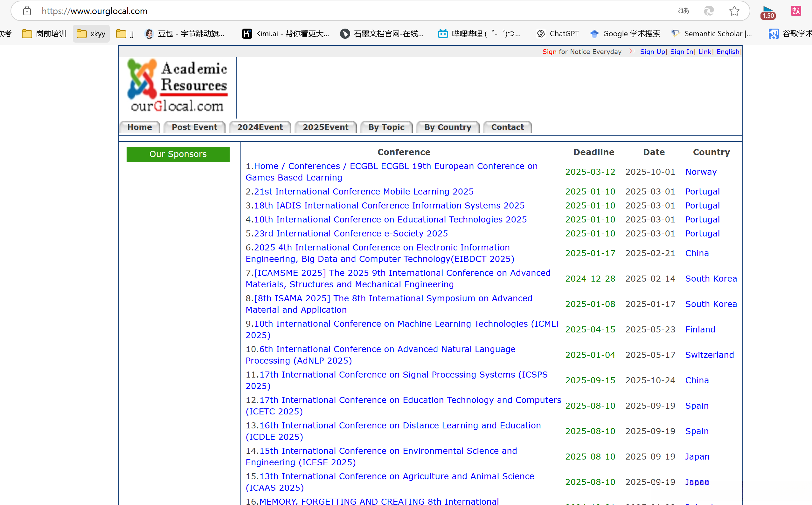Expand the 岗前培训 bookmark folder
This screenshot has width=812, height=505.
click(x=45, y=34)
